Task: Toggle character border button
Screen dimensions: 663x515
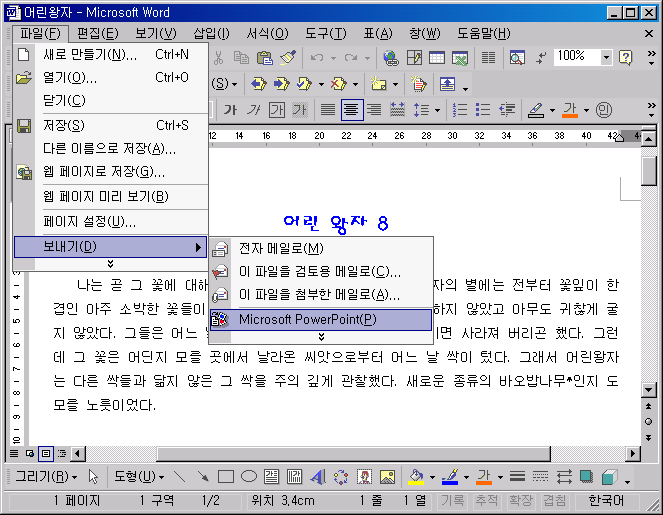Action: [x=277, y=110]
